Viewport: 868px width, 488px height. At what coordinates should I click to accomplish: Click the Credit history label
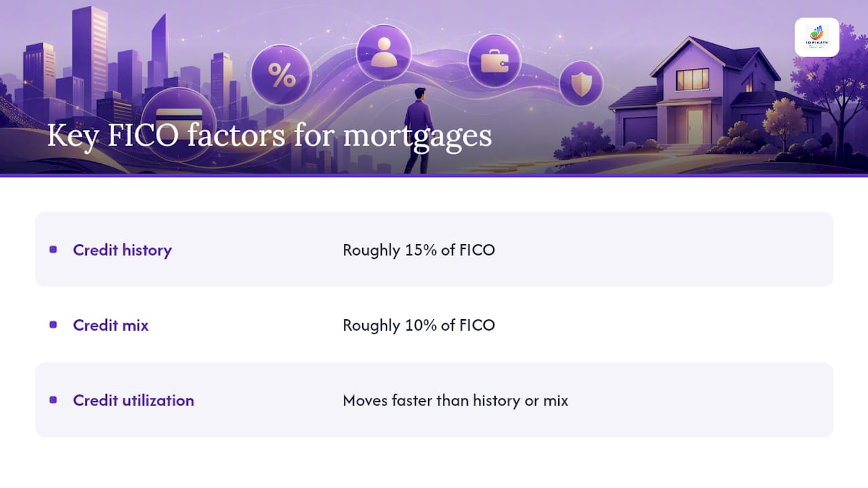coord(122,250)
